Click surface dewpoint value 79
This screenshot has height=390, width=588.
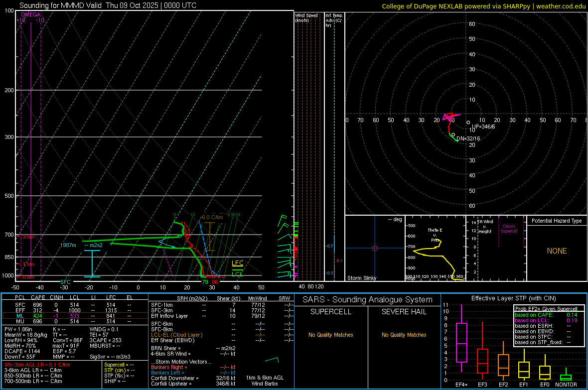pos(205,282)
